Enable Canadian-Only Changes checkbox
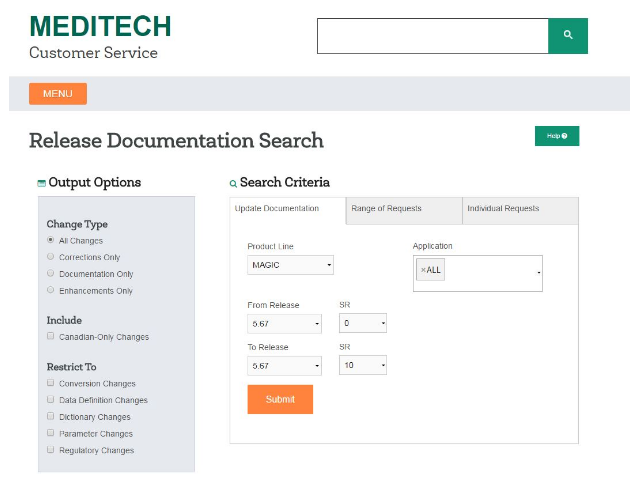The image size is (630, 485). (51, 337)
